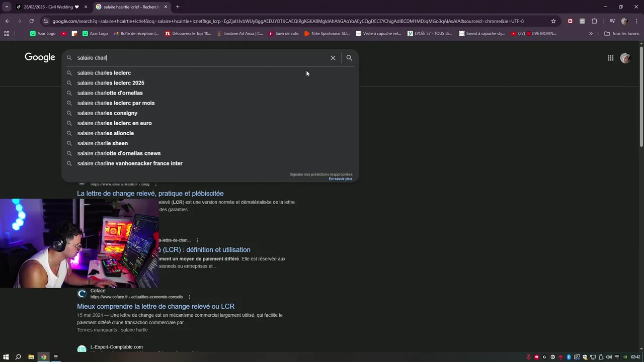Clear the Google search box text
The image size is (644, 362).
[x=333, y=58]
